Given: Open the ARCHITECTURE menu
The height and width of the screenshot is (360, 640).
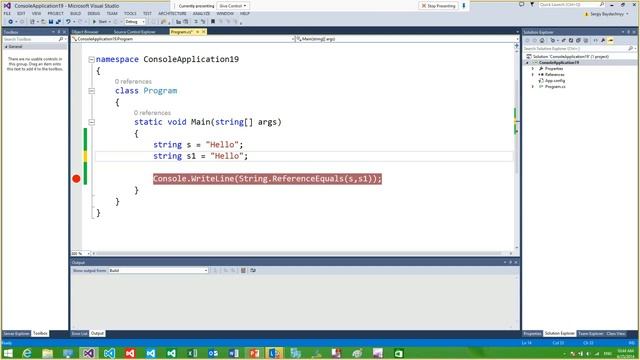Looking at the screenshot, I should tap(172, 13).
